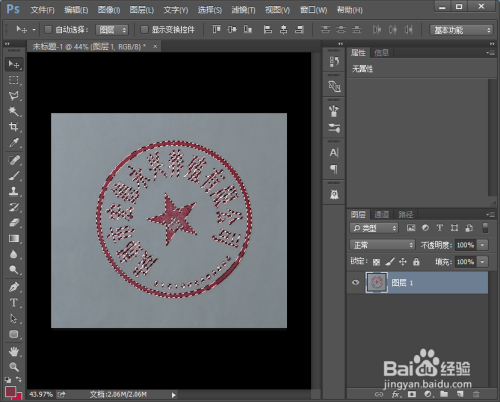Select the Horizontal Type tool

(14, 303)
